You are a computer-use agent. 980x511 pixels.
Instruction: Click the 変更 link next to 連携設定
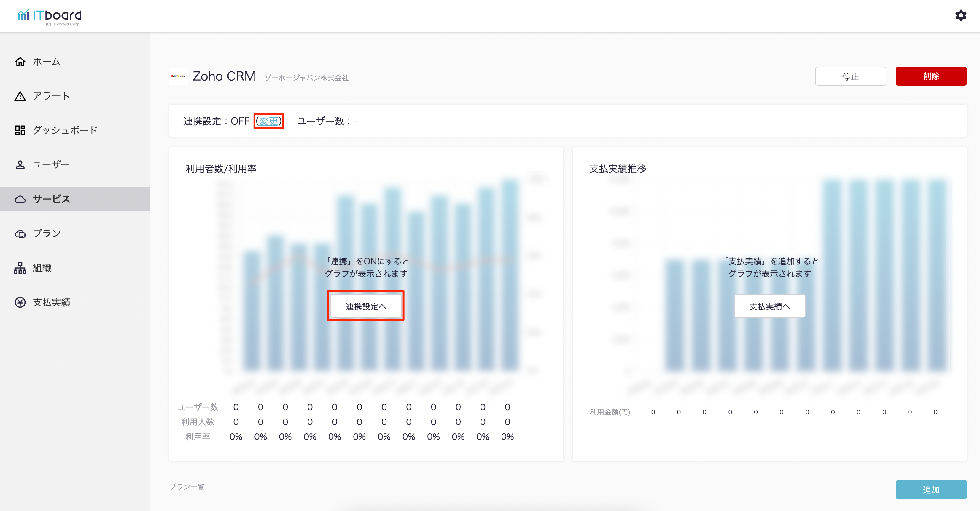[x=269, y=121]
